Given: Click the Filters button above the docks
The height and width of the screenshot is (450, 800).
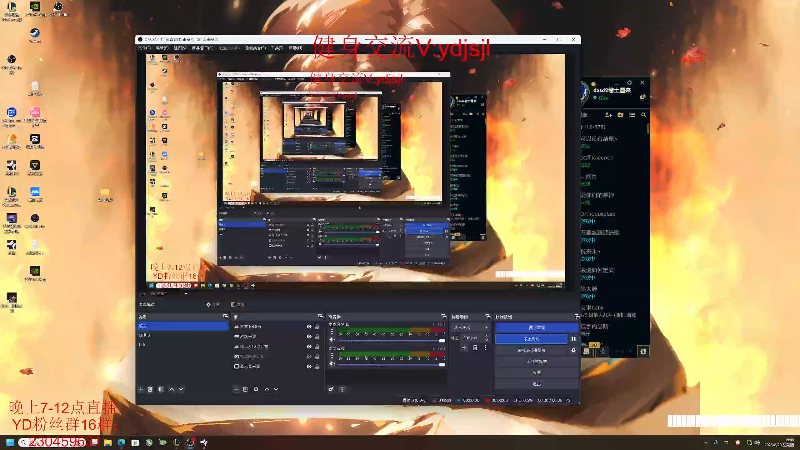Looking at the screenshot, I should point(238,305).
